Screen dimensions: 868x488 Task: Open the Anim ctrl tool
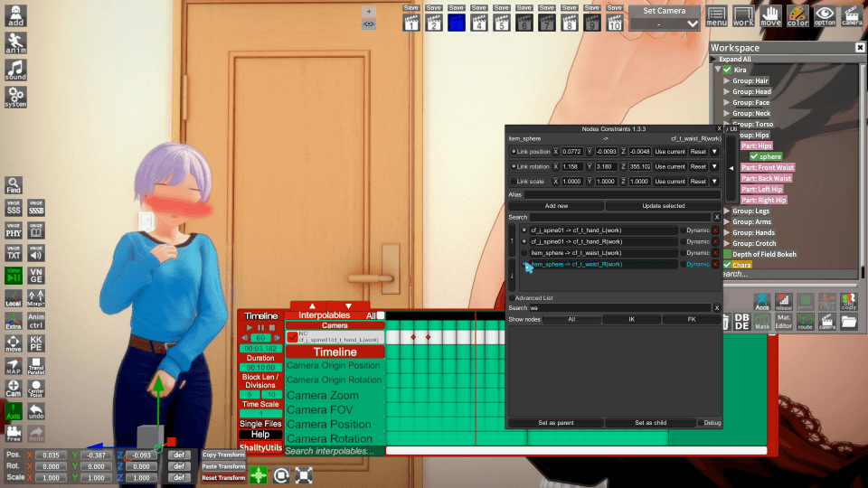point(36,321)
